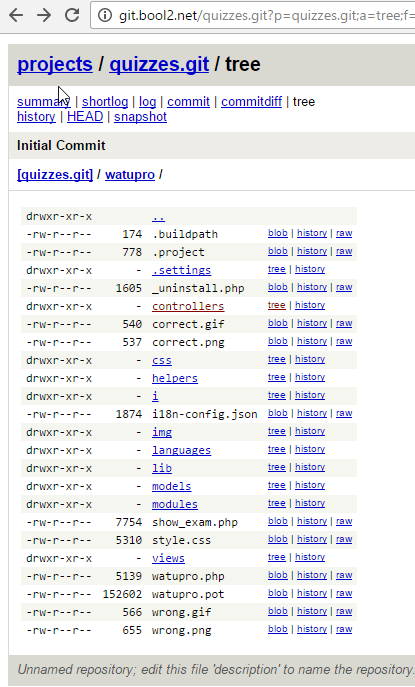Open the css directory
415x687 pixels.
click(162, 360)
